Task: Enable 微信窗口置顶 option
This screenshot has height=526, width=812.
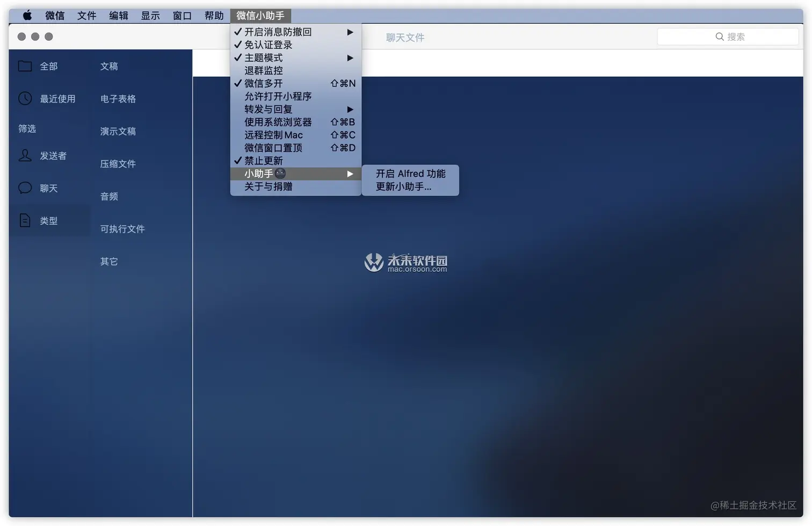Action: (x=295, y=148)
